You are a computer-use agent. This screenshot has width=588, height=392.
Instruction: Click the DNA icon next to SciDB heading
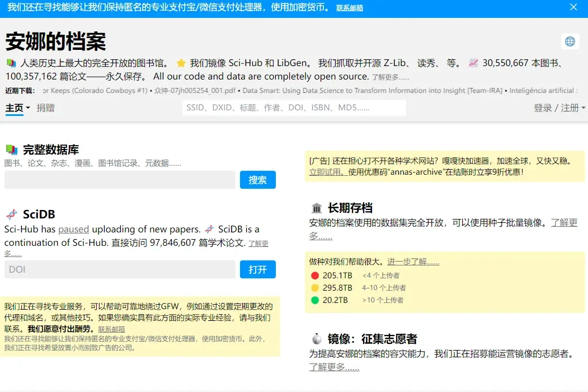(x=12, y=214)
